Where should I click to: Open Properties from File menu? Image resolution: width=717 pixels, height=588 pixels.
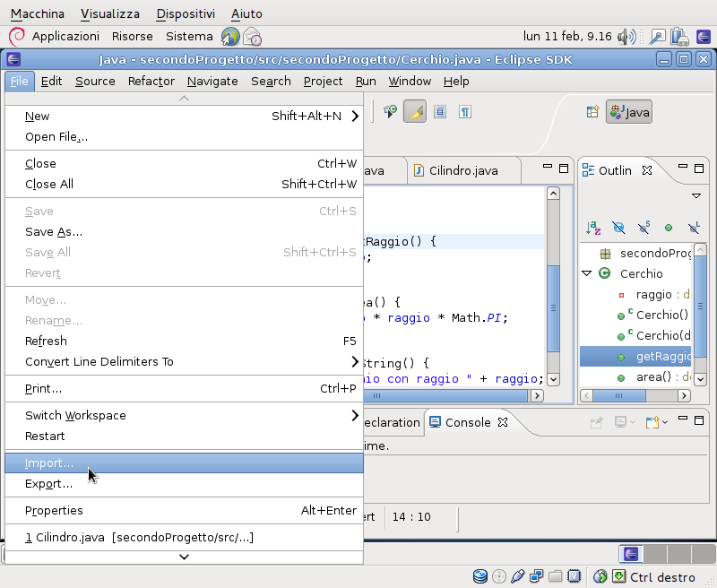coord(184,510)
